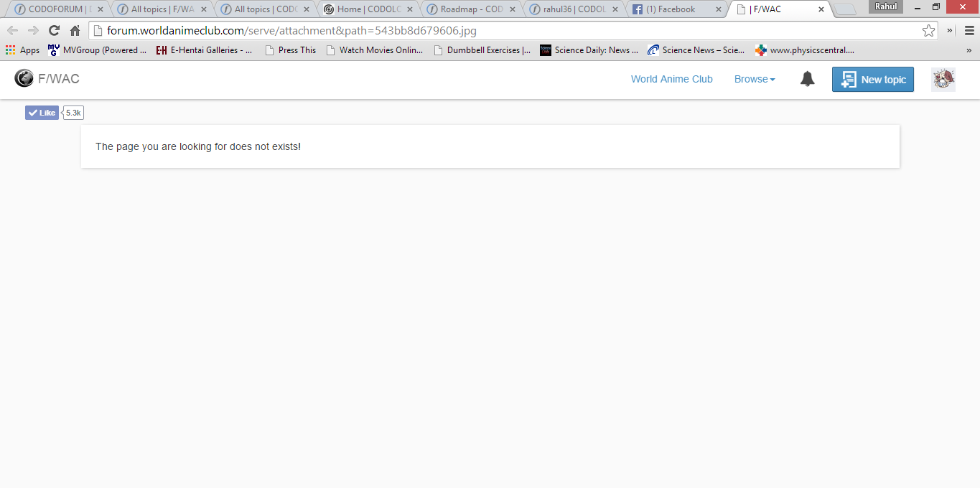The width and height of the screenshot is (980, 488).
Task: Click the F/WAC globe logo icon
Action: pyautogui.click(x=24, y=78)
